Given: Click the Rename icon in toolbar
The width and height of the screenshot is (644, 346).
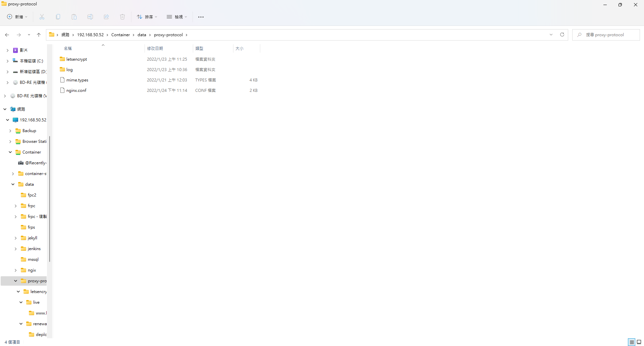Looking at the screenshot, I should click(x=90, y=17).
